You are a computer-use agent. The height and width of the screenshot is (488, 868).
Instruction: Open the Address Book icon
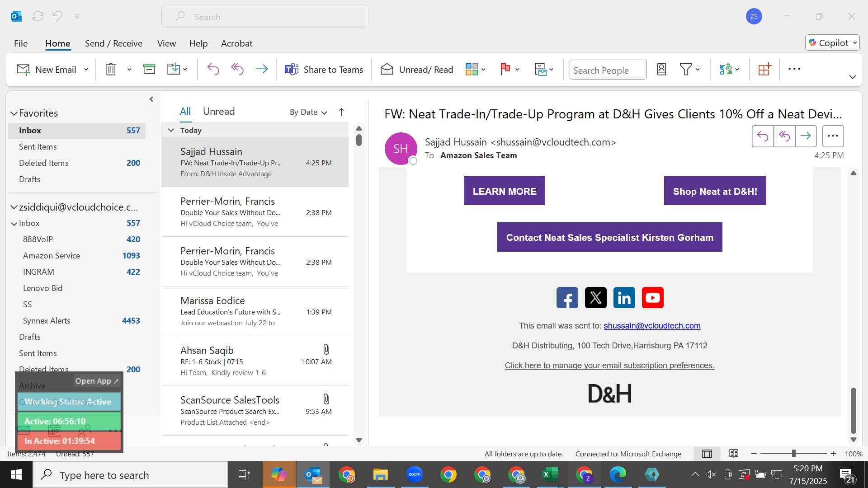tap(661, 69)
